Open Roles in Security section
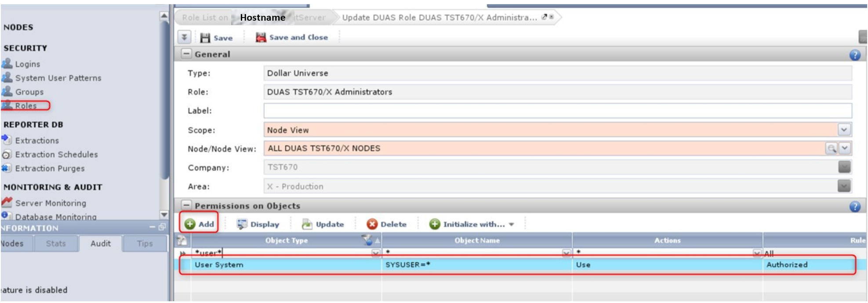 (x=25, y=106)
